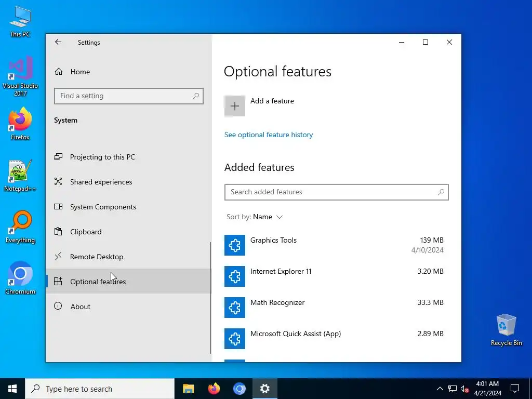Open the Sort by Name dropdown
The height and width of the screenshot is (399, 532).
tap(255, 217)
